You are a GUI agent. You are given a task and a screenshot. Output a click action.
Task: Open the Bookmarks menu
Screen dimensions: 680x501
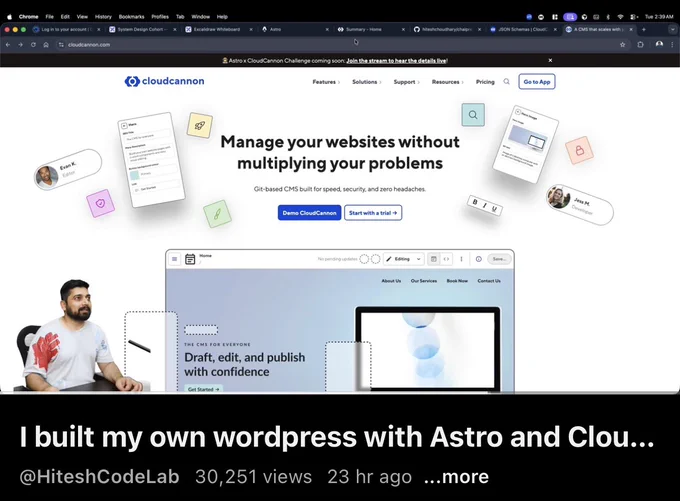pyautogui.click(x=131, y=16)
